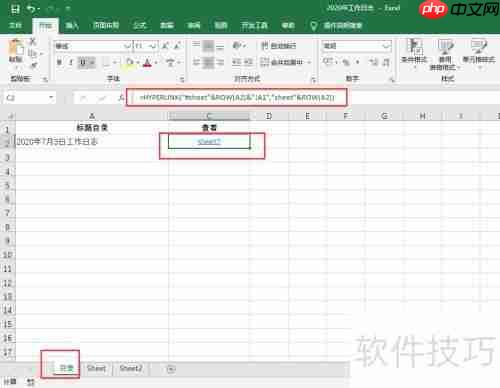
Task: Open Cell Styles (单元格样式) menu
Action: click(x=479, y=53)
